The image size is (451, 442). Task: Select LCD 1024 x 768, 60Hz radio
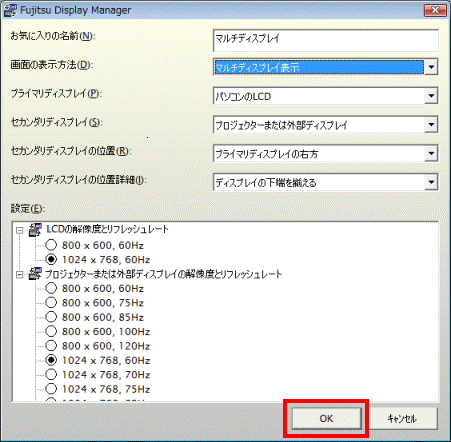point(51,259)
